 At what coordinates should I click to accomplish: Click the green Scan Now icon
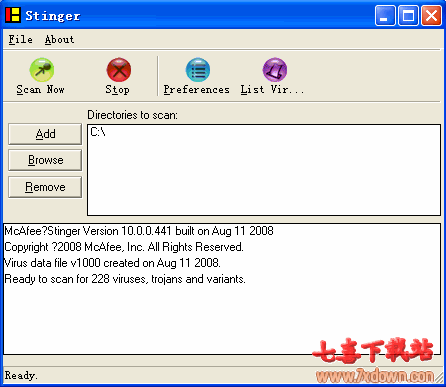click(42, 70)
